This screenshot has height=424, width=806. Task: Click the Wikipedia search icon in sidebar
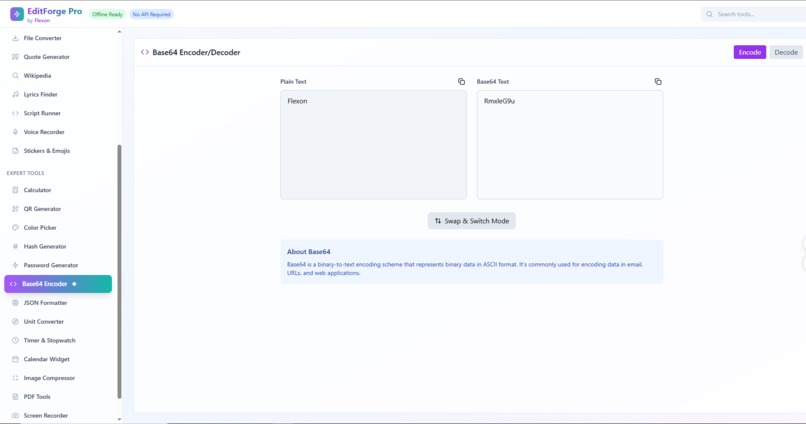(15, 76)
